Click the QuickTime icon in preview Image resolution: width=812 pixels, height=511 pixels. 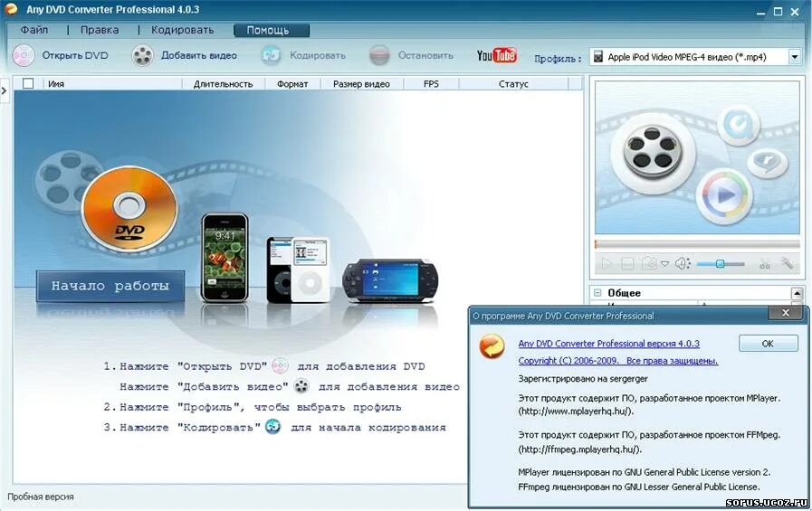click(x=739, y=125)
